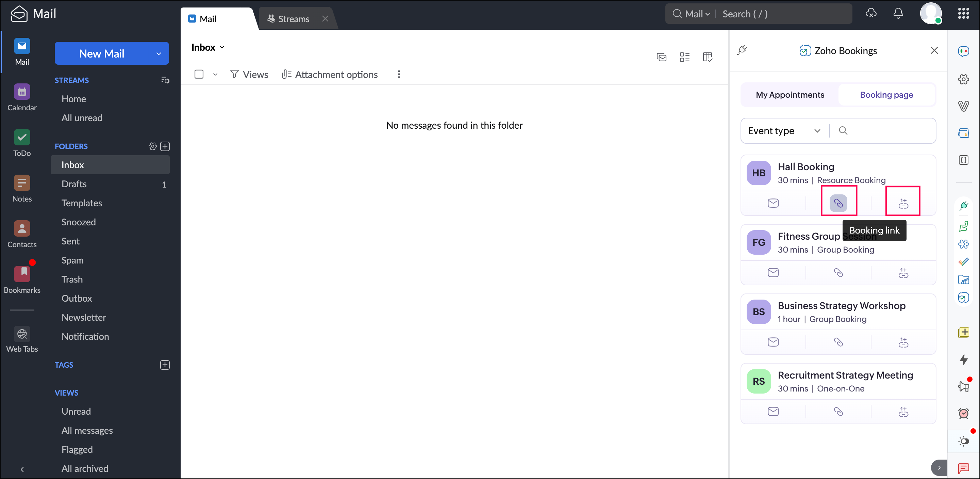
Task: Copy the Hall Booking link icon
Action: 838,203
